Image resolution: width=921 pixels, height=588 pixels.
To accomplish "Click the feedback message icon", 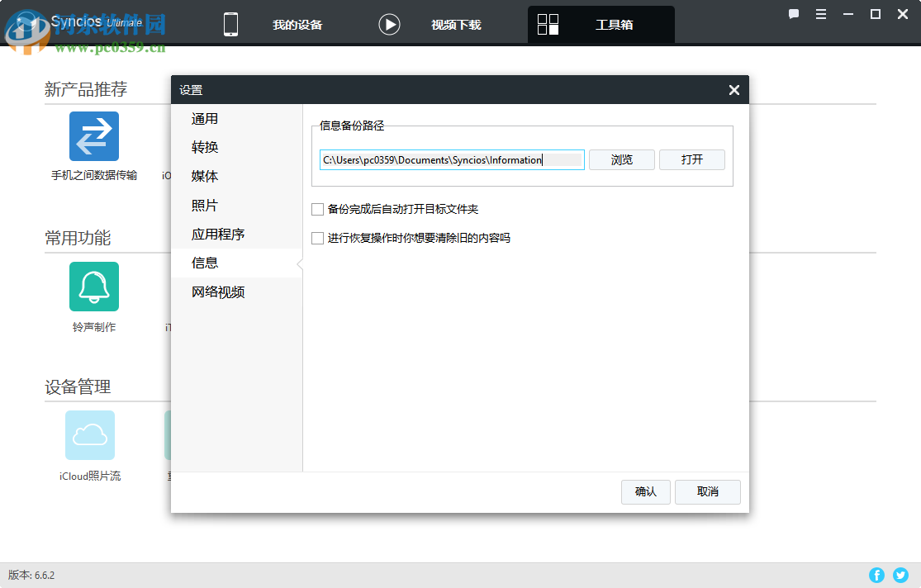I will coord(793,14).
